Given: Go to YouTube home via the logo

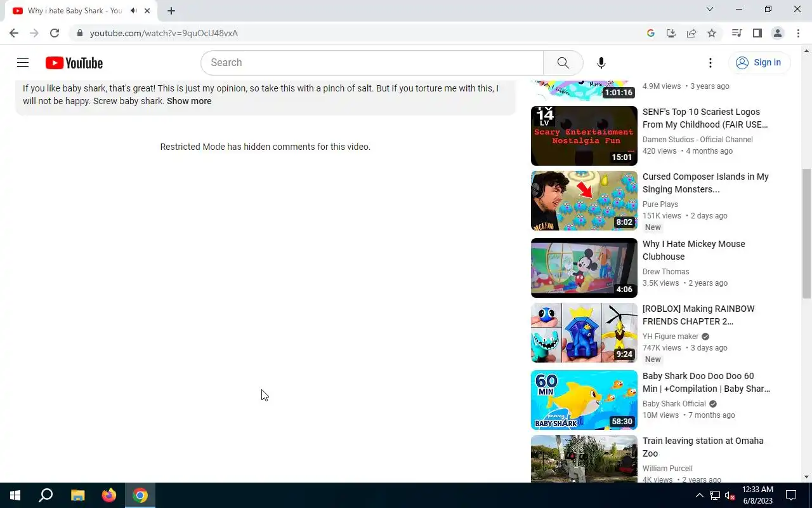Looking at the screenshot, I should [x=74, y=63].
